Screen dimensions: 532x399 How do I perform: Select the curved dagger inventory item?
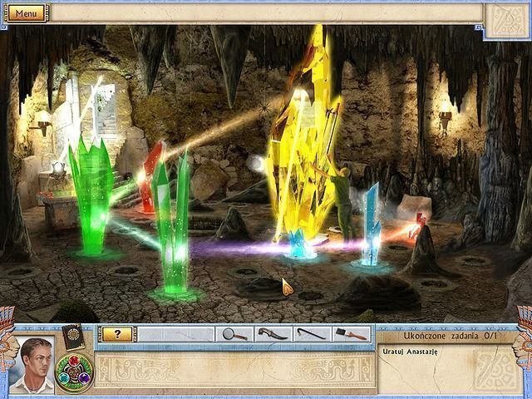click(273, 334)
